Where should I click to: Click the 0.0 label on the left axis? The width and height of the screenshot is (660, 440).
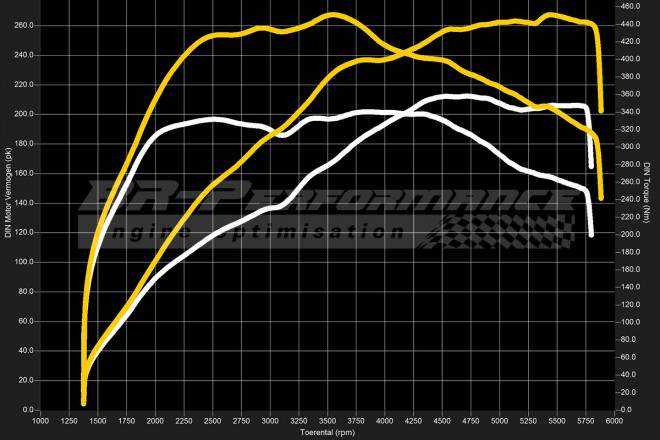(x=28, y=410)
